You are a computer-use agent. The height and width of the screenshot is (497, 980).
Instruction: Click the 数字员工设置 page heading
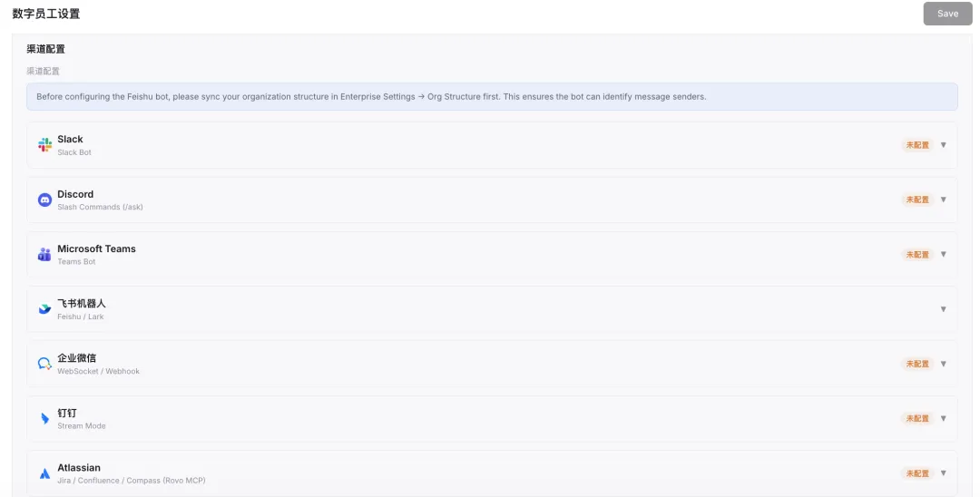click(46, 14)
